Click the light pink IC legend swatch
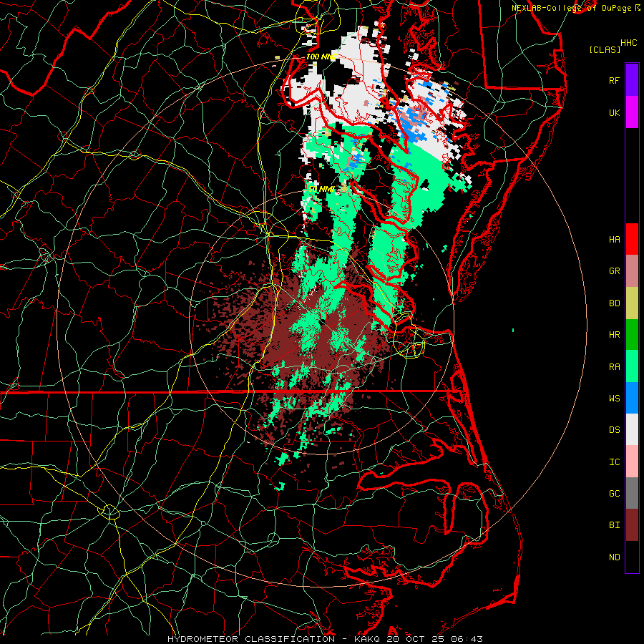644x644 pixels. pyautogui.click(x=632, y=462)
